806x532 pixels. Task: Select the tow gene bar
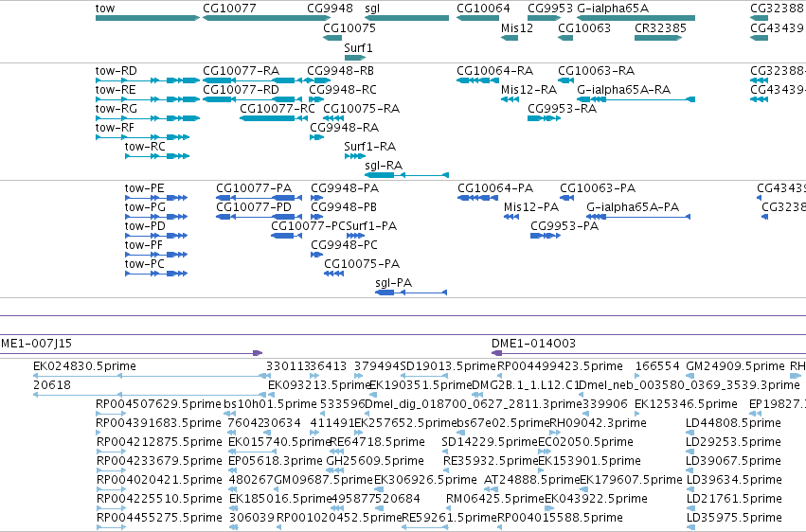pos(148,18)
